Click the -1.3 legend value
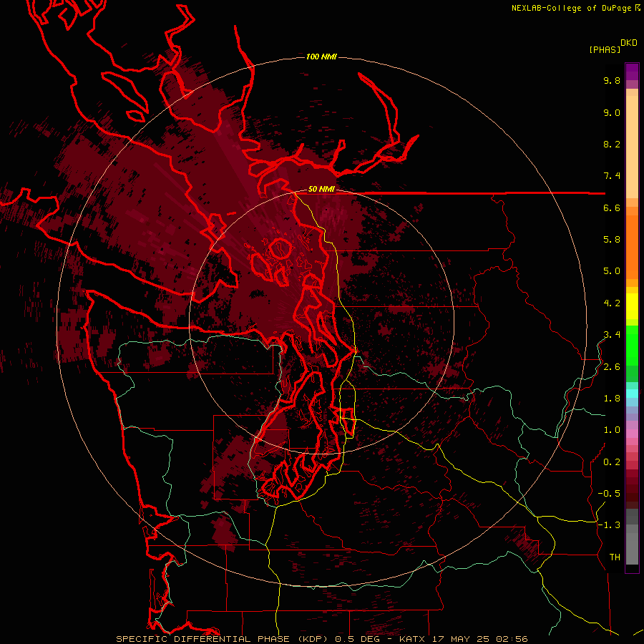This screenshot has height=644, width=644. pyautogui.click(x=609, y=525)
